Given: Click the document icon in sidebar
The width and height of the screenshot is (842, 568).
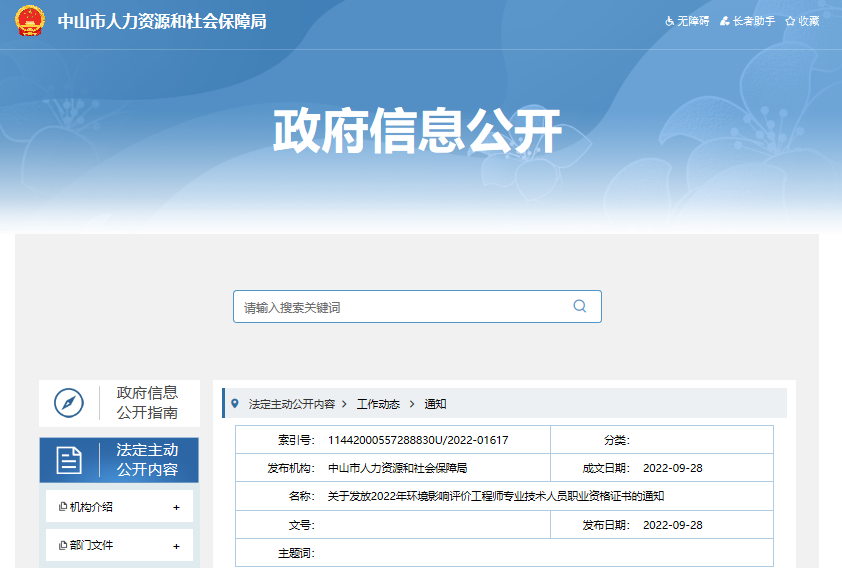Looking at the screenshot, I should point(69,460).
